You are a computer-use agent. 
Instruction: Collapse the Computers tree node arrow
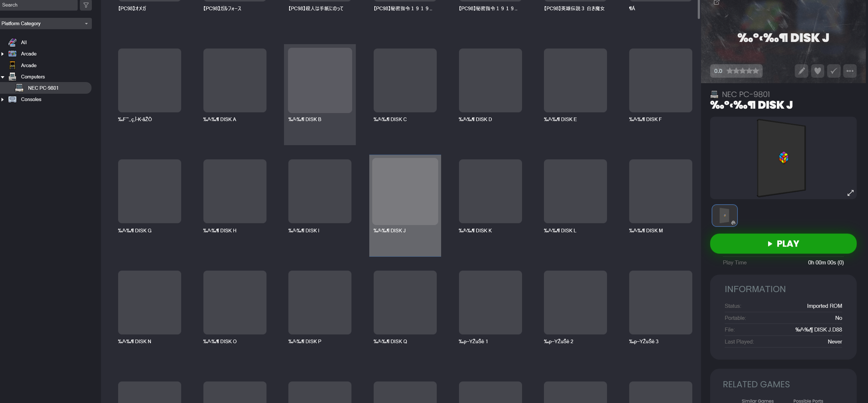[x=3, y=77]
